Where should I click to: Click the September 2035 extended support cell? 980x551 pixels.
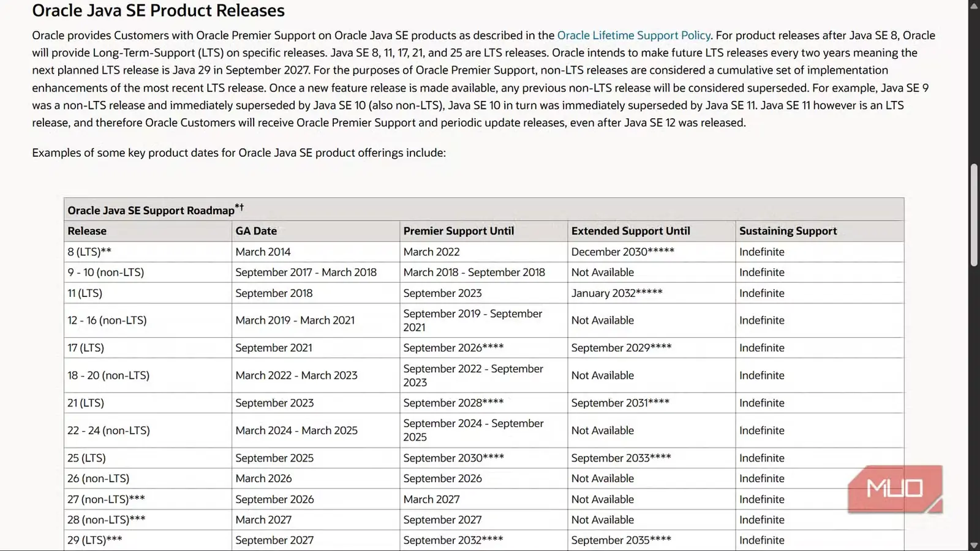pos(651,540)
